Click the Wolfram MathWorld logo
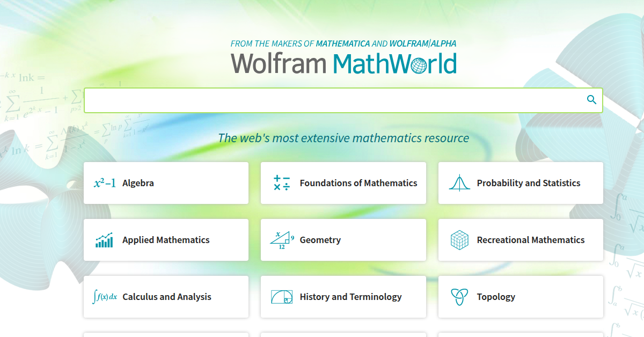This screenshot has height=337, width=644. pos(343,63)
